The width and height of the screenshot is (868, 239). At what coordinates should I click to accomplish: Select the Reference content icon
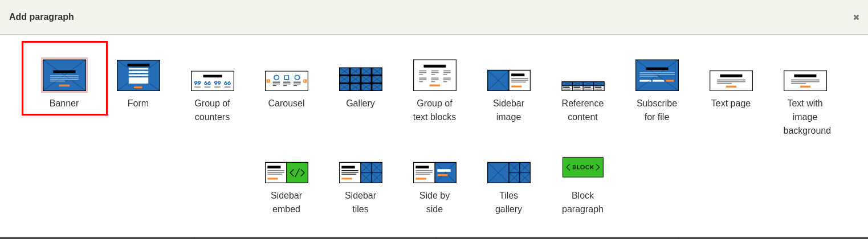pos(583,86)
